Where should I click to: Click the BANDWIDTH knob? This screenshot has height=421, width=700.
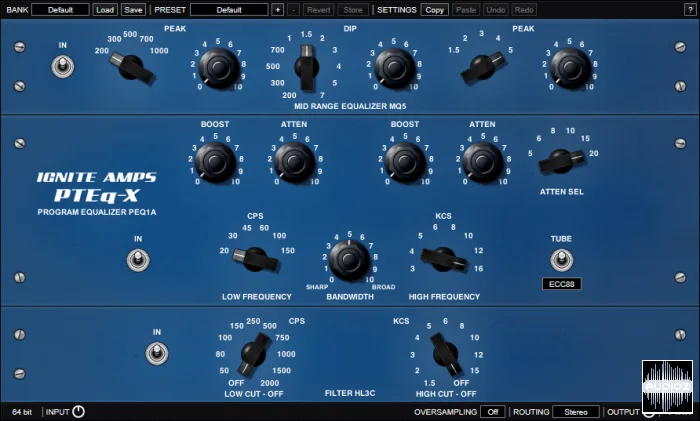pyautogui.click(x=350, y=260)
